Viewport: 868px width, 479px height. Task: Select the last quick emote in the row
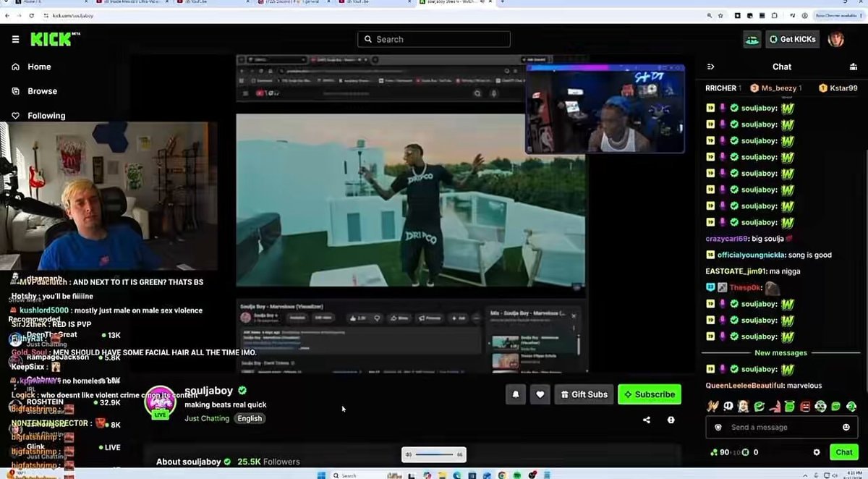(x=851, y=407)
